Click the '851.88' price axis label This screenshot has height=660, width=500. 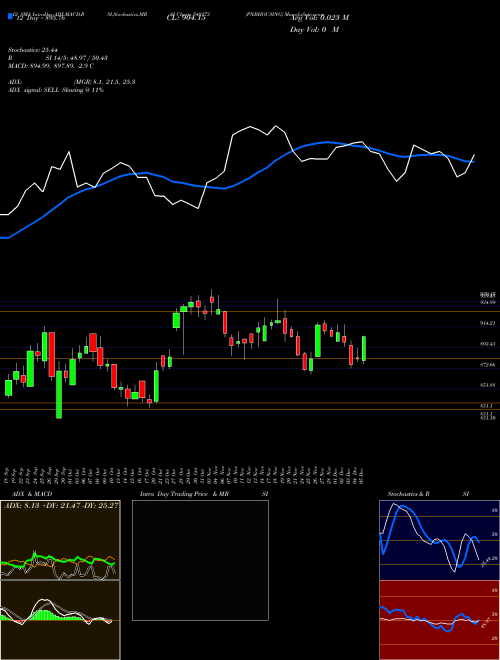(488, 385)
